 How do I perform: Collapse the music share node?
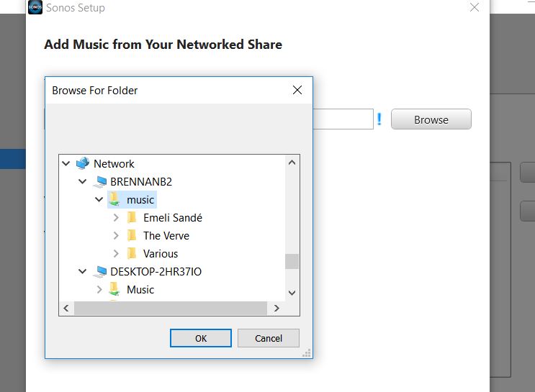point(99,199)
